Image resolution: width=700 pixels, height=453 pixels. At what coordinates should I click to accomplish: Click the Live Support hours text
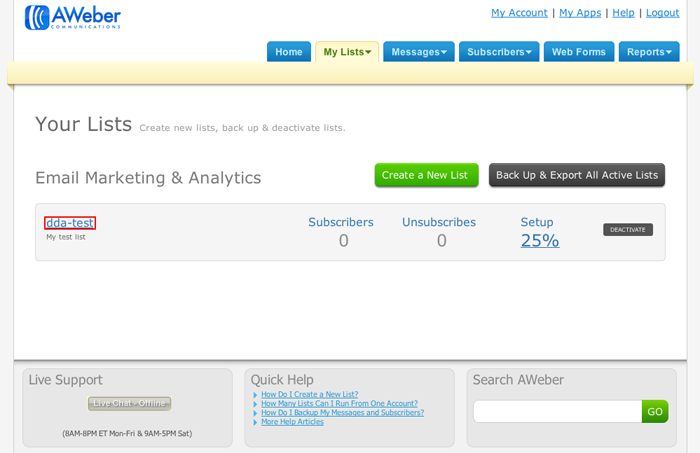(127, 433)
